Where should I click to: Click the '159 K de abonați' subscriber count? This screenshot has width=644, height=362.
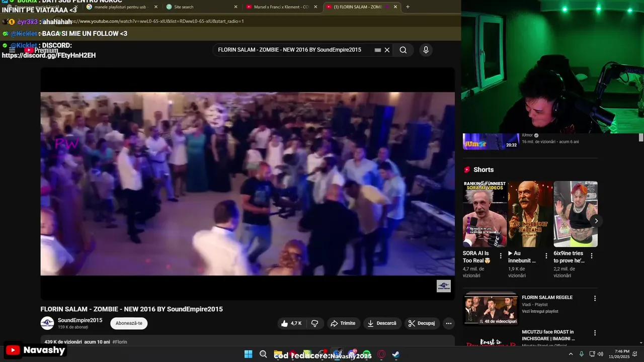pyautogui.click(x=73, y=327)
